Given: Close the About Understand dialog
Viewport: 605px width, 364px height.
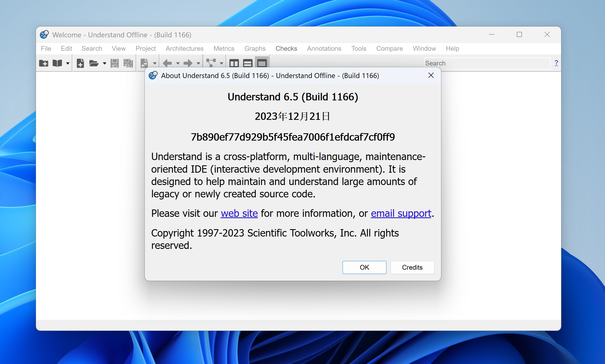Looking at the screenshot, I should coord(431,75).
